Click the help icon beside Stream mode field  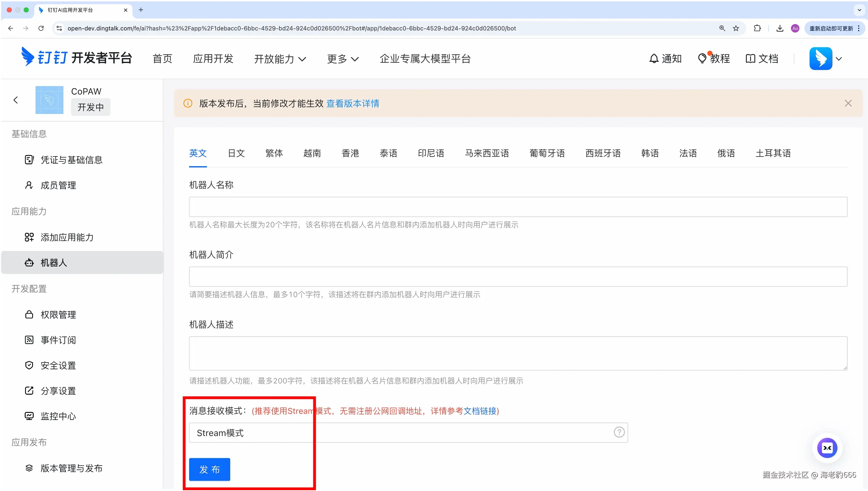(619, 432)
